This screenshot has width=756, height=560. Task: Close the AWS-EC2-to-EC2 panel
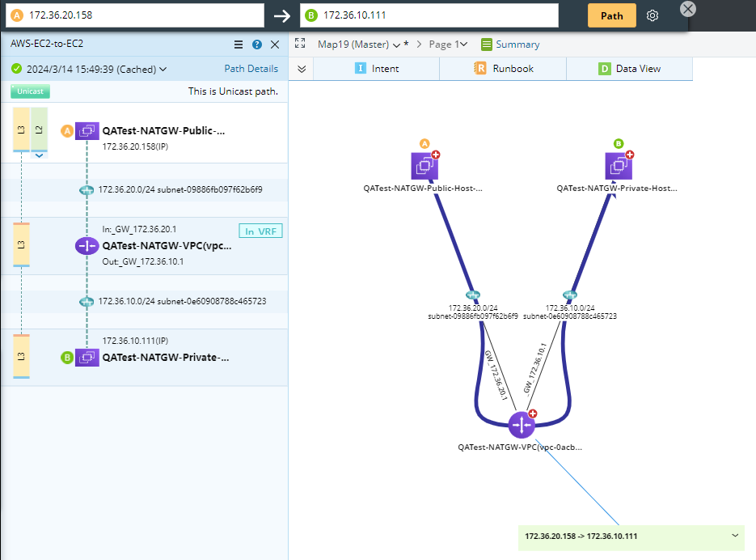pos(275,45)
